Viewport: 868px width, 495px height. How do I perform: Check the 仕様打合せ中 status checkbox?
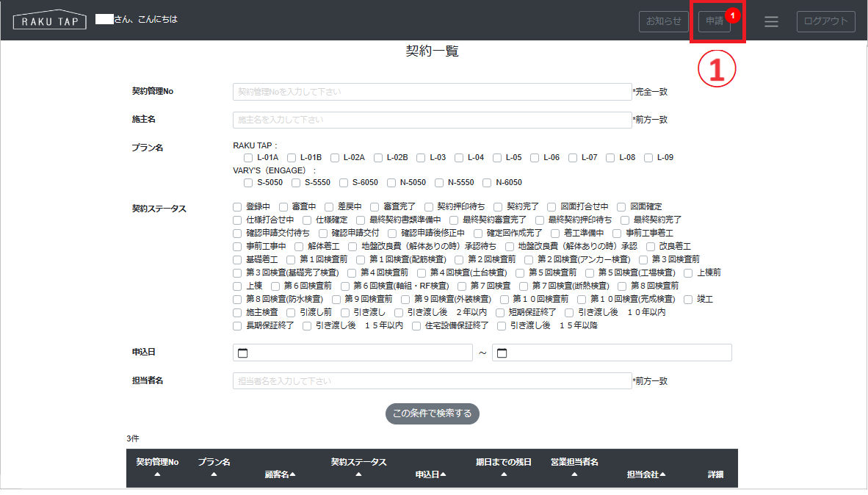[237, 220]
